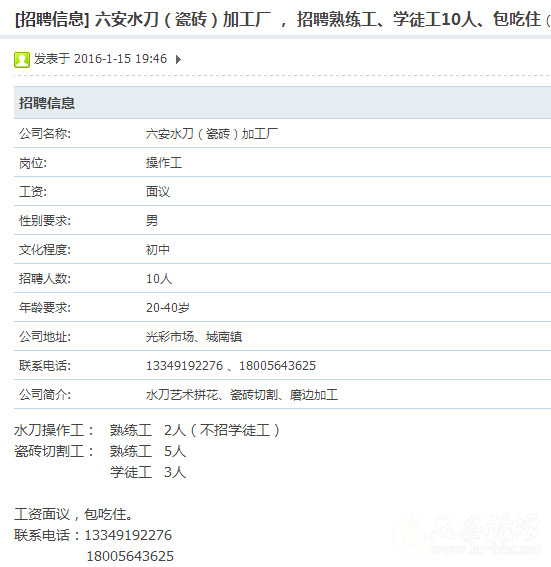Click the 岗位: label
Screen dimensions: 551x567
pos(33,163)
